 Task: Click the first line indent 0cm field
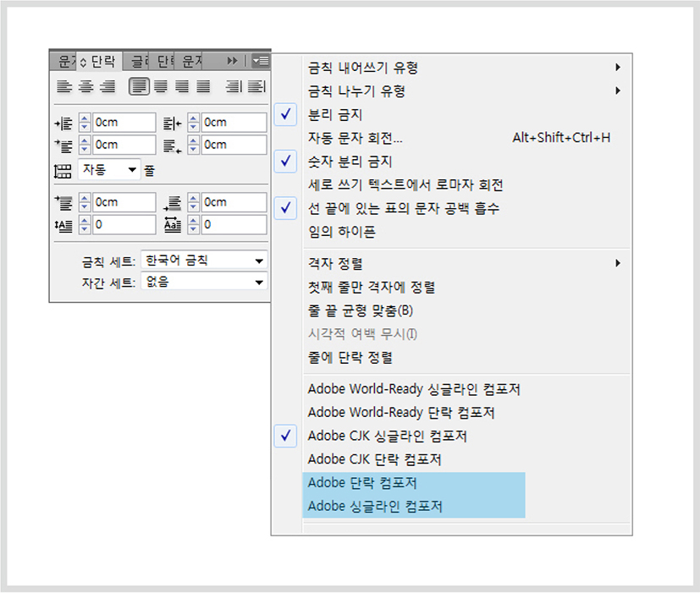pyautogui.click(x=124, y=145)
